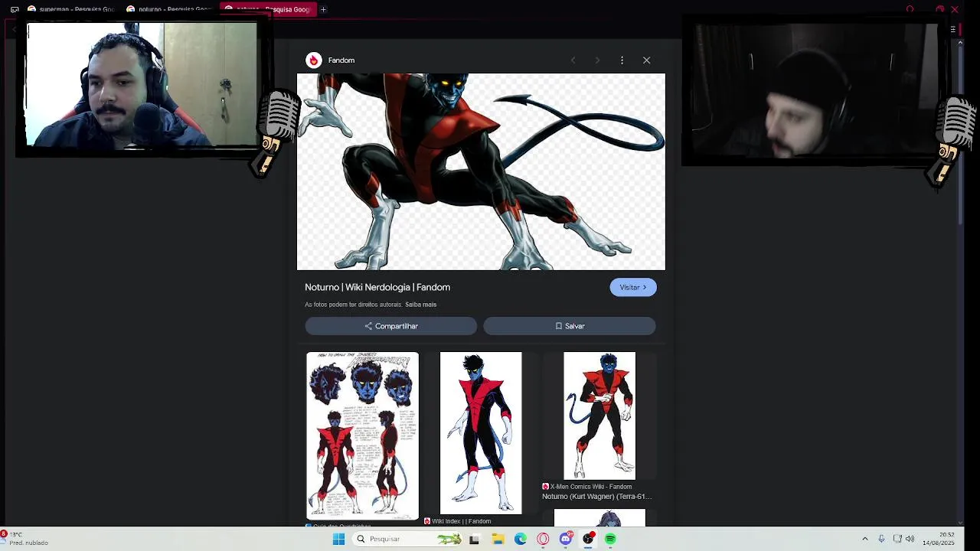Open the Windows Start menu
Image resolution: width=980 pixels, height=551 pixels.
pyautogui.click(x=338, y=539)
